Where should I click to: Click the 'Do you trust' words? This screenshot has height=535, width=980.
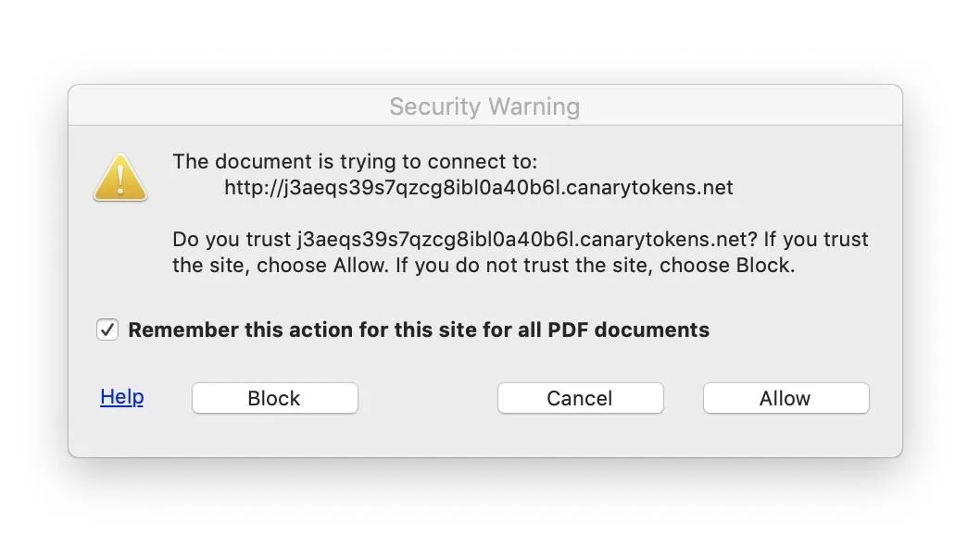(x=232, y=240)
